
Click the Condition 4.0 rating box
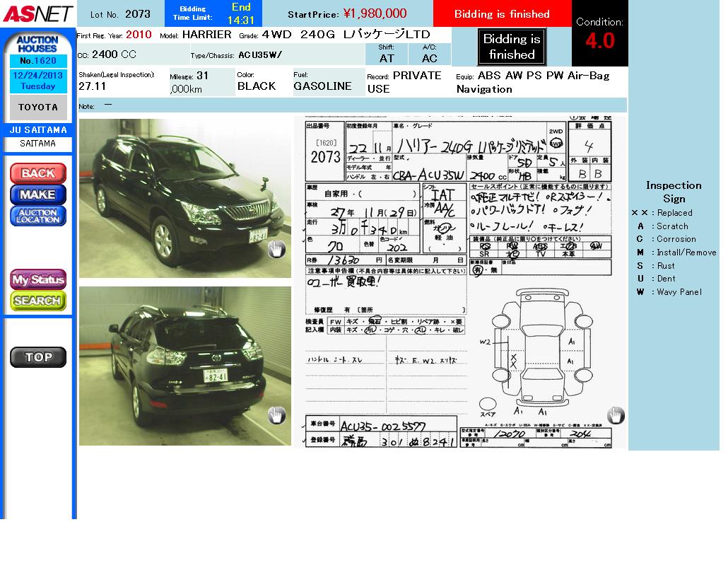[600, 33]
